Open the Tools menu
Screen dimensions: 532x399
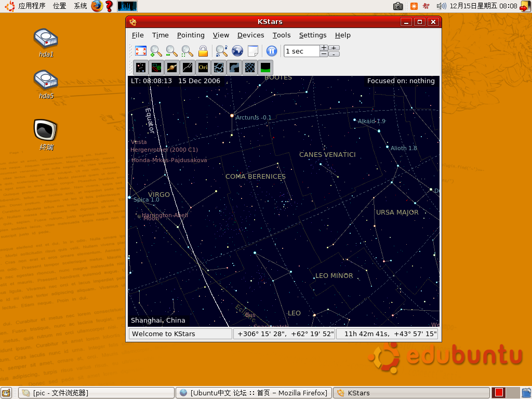pyautogui.click(x=282, y=35)
